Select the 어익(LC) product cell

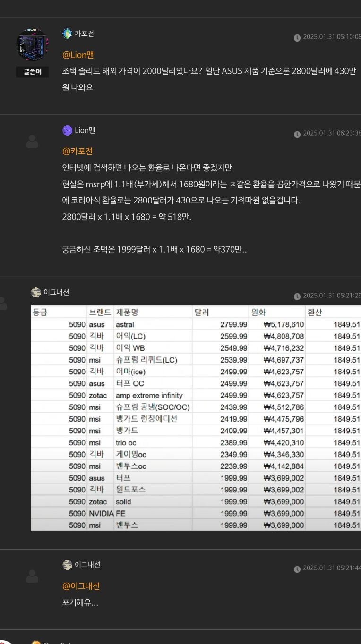pos(153,336)
